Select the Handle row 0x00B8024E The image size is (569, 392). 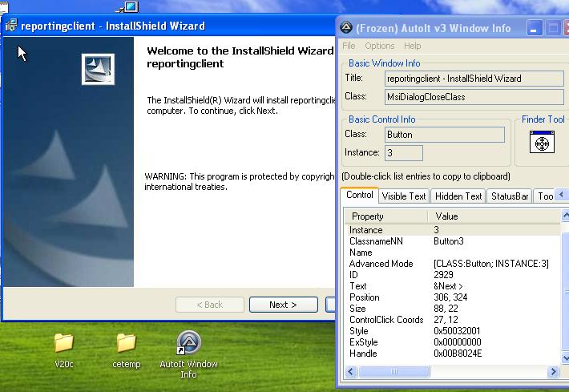452,354
